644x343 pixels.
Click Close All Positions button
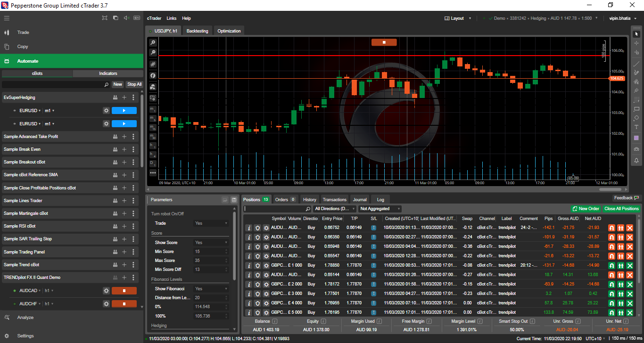click(622, 209)
